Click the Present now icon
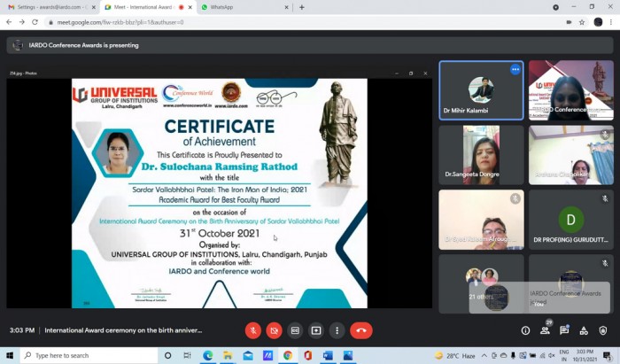The width and height of the screenshot is (620, 364). click(316, 330)
